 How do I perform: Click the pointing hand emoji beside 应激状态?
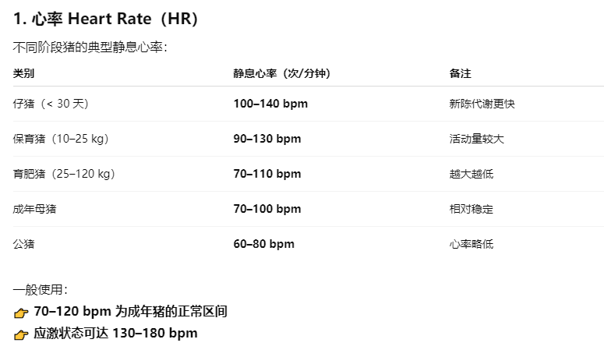21,334
